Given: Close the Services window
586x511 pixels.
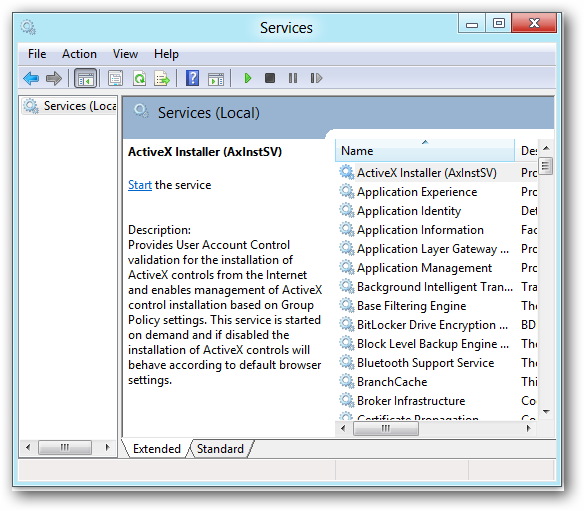Looking at the screenshot, I should pos(534,23).
